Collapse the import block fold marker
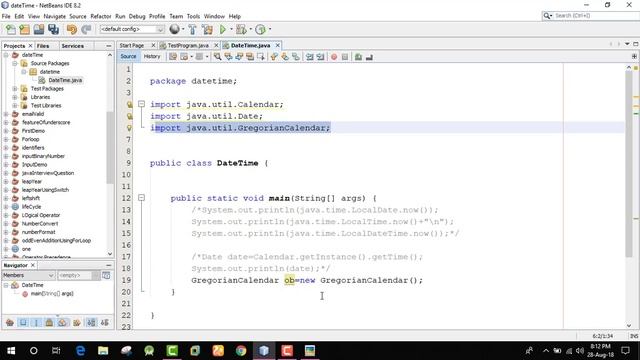This screenshot has height=360, width=640. point(141,104)
